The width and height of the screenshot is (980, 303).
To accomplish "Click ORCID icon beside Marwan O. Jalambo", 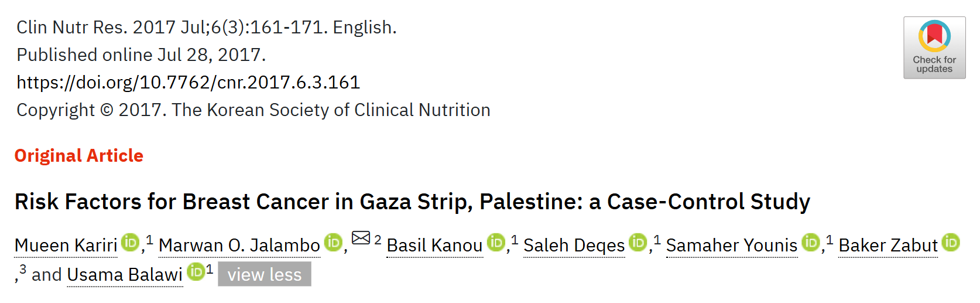I will pos(333,242).
